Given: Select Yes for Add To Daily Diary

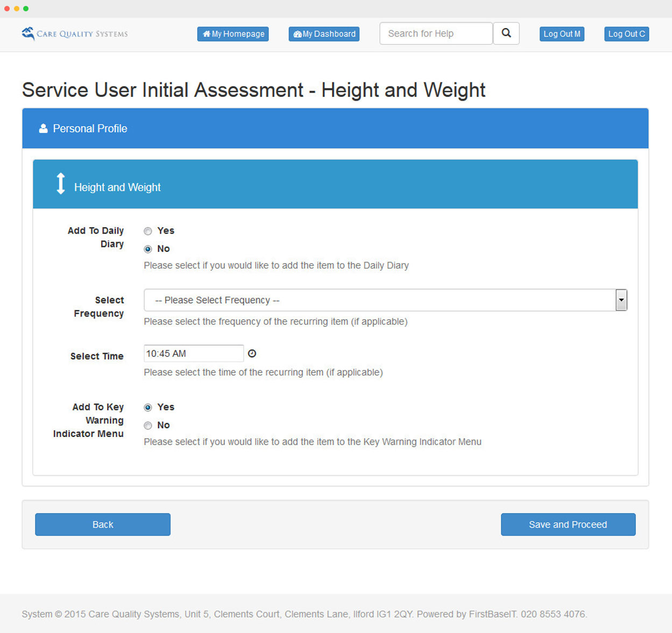Looking at the screenshot, I should [148, 231].
